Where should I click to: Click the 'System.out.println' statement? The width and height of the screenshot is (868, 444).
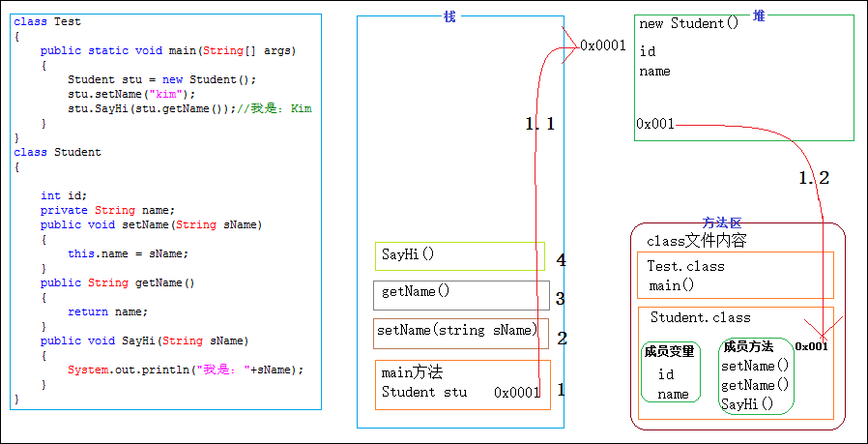(x=186, y=370)
